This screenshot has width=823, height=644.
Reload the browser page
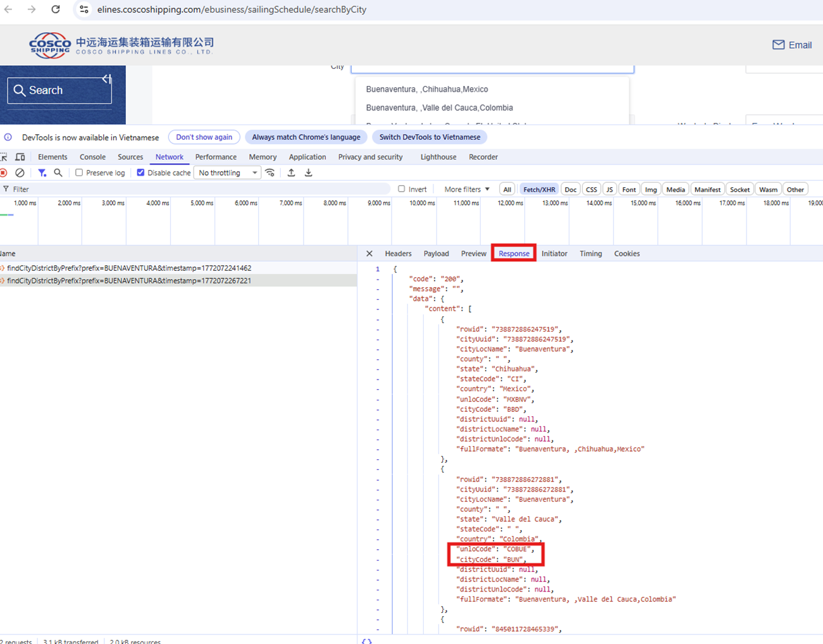tap(56, 9)
